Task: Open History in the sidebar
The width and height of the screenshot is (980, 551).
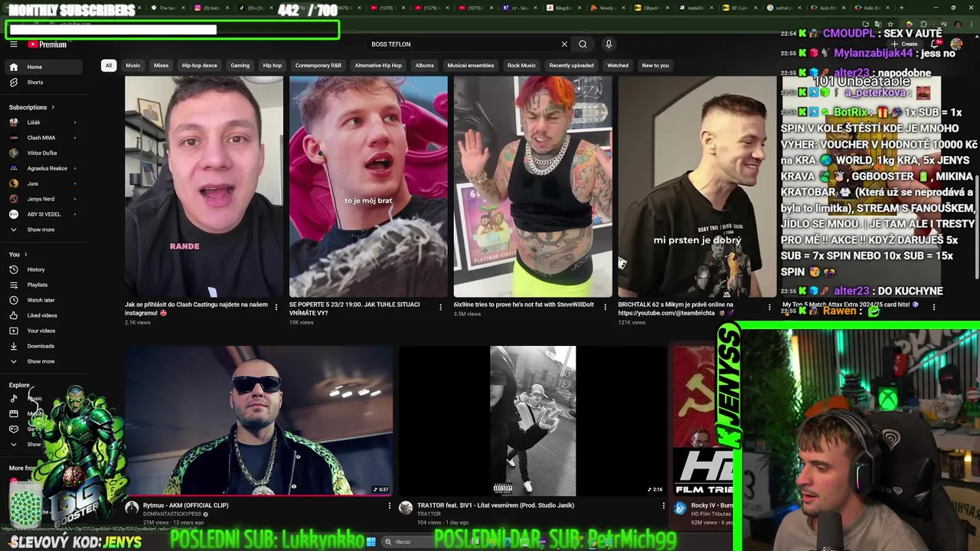Action: pos(44,269)
